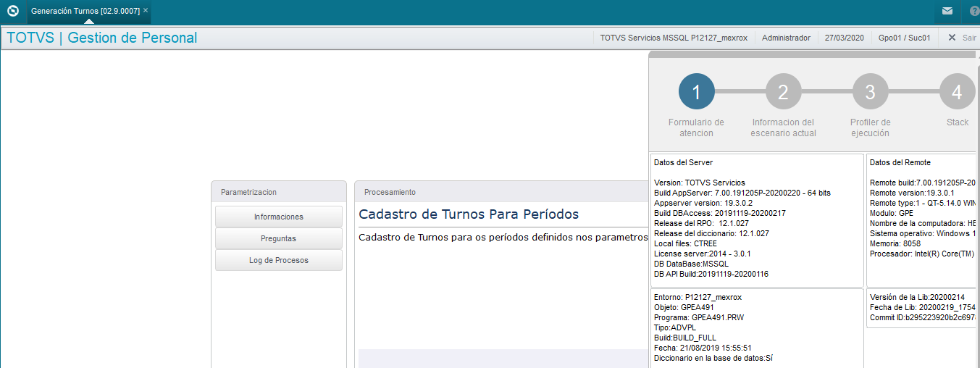Click the DB API Build line
This screenshot has height=368, width=980.
tap(711, 274)
